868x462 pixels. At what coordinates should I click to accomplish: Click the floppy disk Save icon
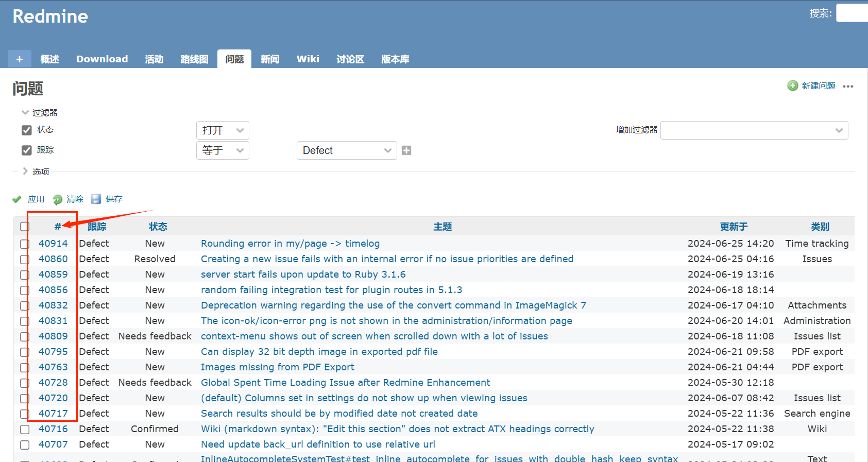pos(96,199)
